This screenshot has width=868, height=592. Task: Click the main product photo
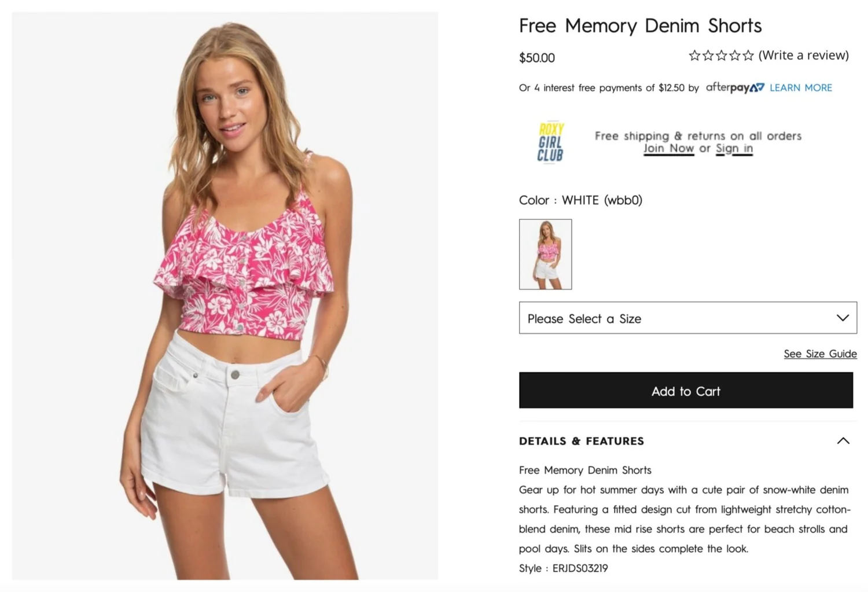[225, 296]
